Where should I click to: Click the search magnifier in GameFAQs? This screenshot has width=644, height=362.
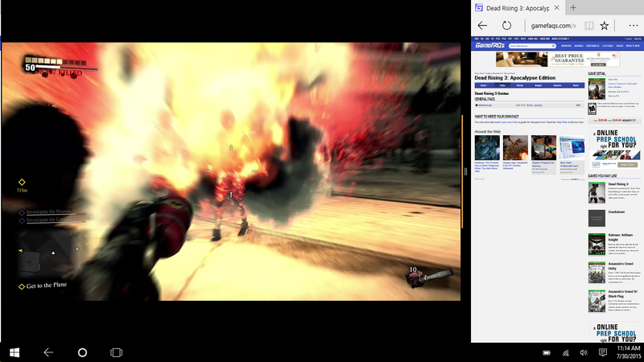(553, 46)
